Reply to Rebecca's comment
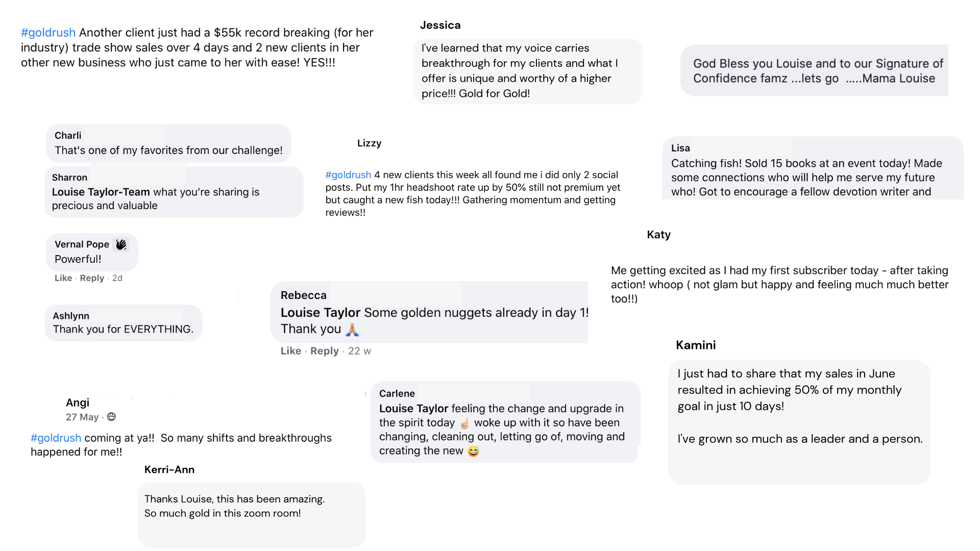The image size is (980, 551). [324, 351]
